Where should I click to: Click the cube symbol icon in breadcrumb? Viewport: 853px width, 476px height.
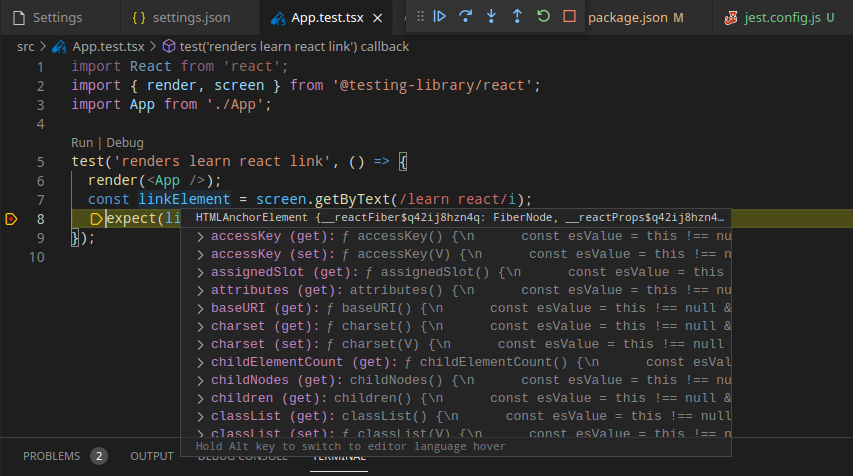pos(169,46)
